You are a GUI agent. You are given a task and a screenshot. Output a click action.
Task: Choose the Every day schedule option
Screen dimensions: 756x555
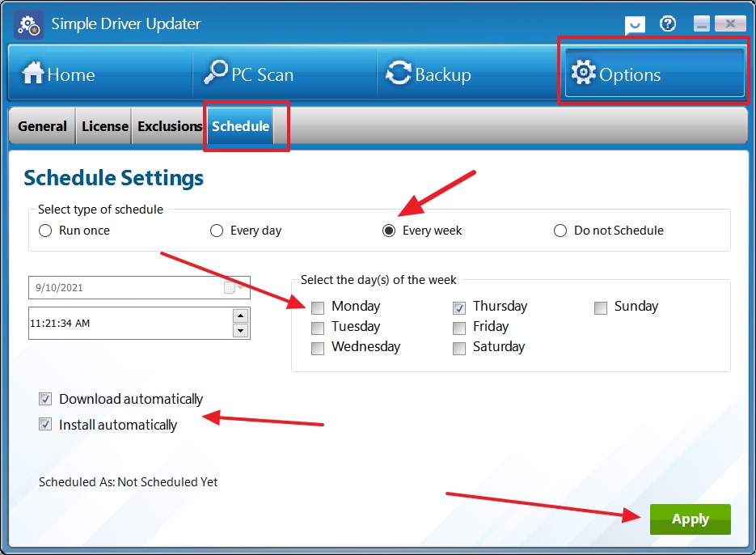217,231
